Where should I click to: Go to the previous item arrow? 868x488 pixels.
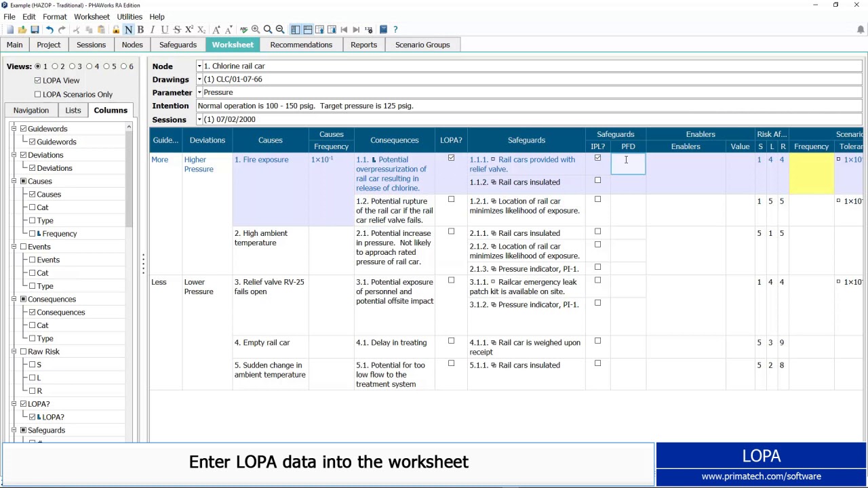point(344,30)
